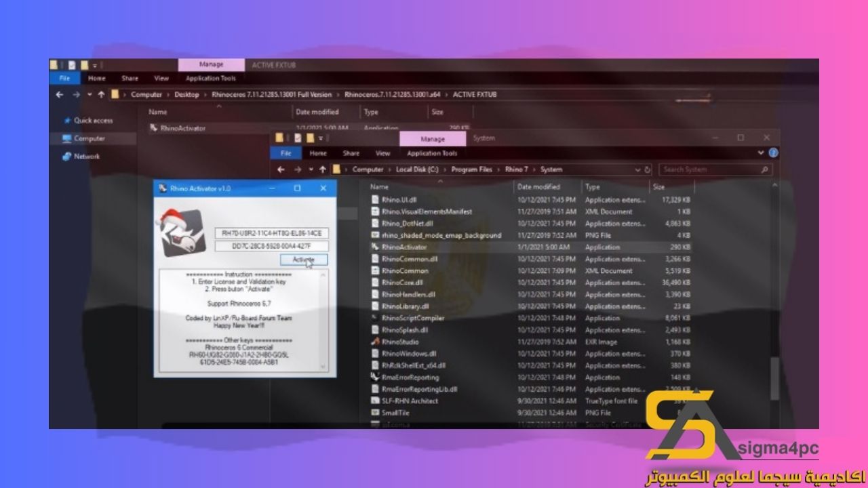
Task: Click Activate button in Rhino Activator
Action: [x=303, y=260]
